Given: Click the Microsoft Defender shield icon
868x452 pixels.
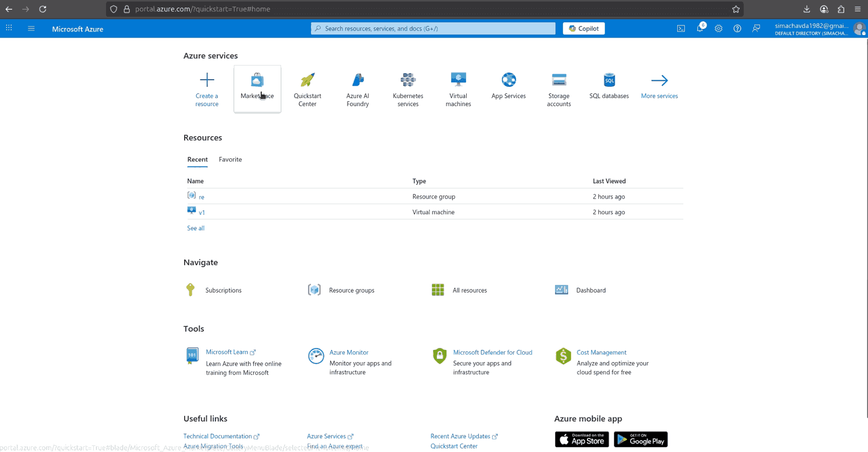Looking at the screenshot, I should [x=439, y=356].
